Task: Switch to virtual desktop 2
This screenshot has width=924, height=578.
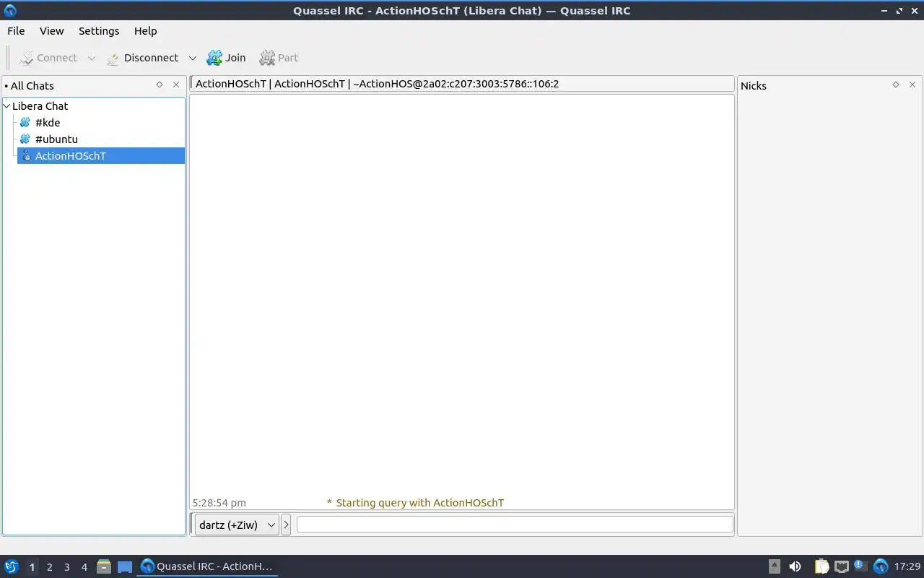Action: pos(49,567)
